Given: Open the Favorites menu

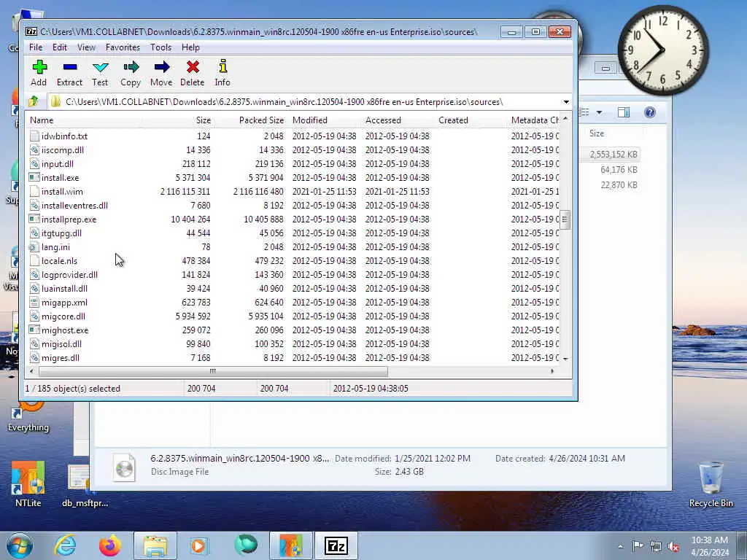Looking at the screenshot, I should (123, 47).
